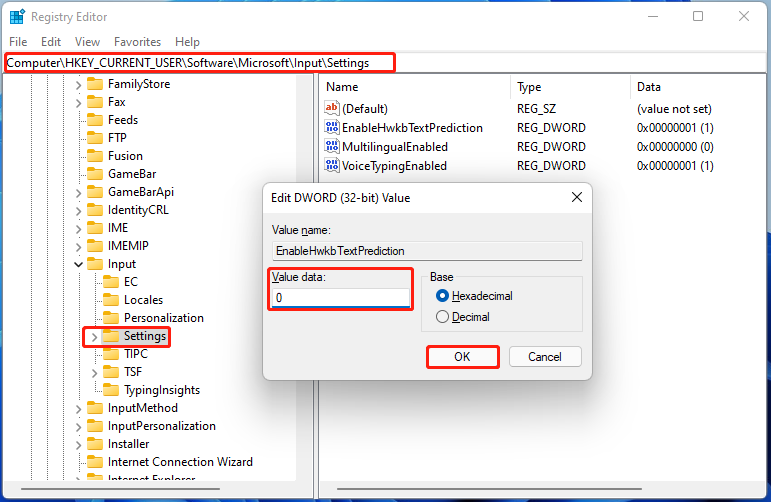Click the (Default) string value icon
Image resolution: width=771 pixels, height=502 pixels.
point(332,108)
